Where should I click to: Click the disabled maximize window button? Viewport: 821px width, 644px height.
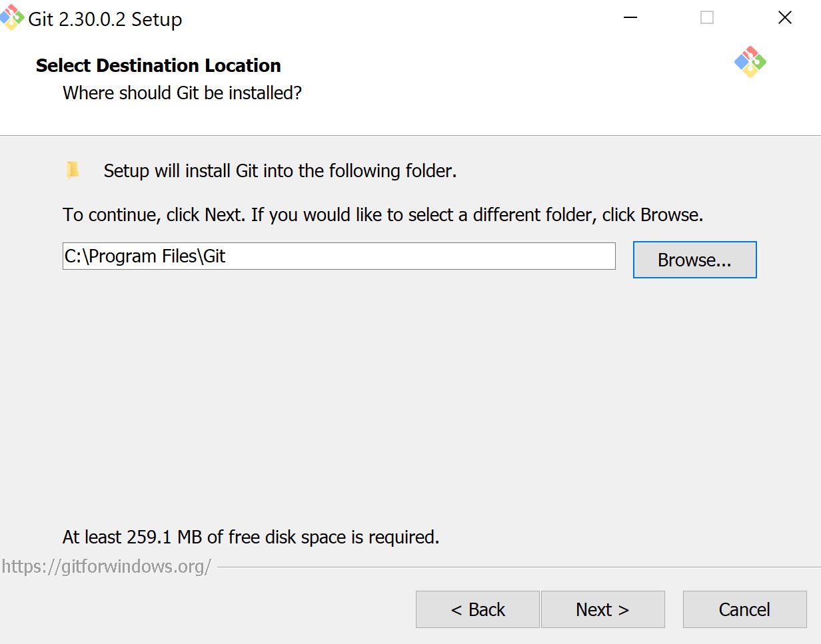click(707, 18)
